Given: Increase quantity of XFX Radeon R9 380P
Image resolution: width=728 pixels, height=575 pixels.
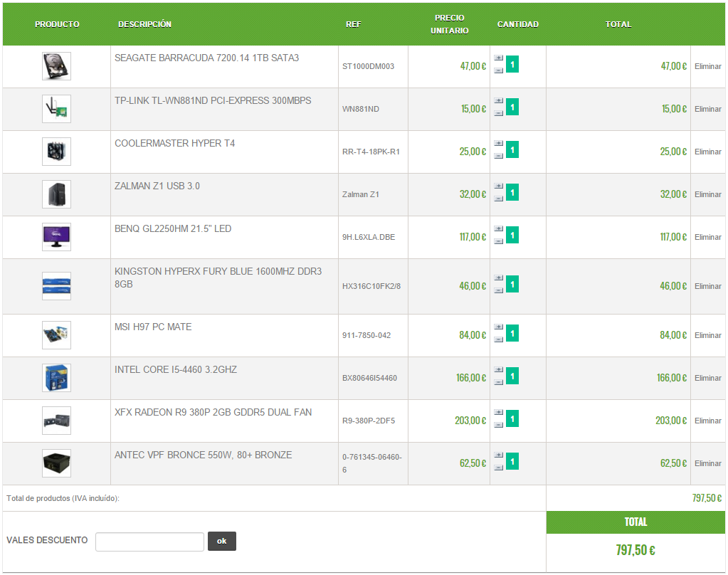Looking at the screenshot, I should click(499, 413).
